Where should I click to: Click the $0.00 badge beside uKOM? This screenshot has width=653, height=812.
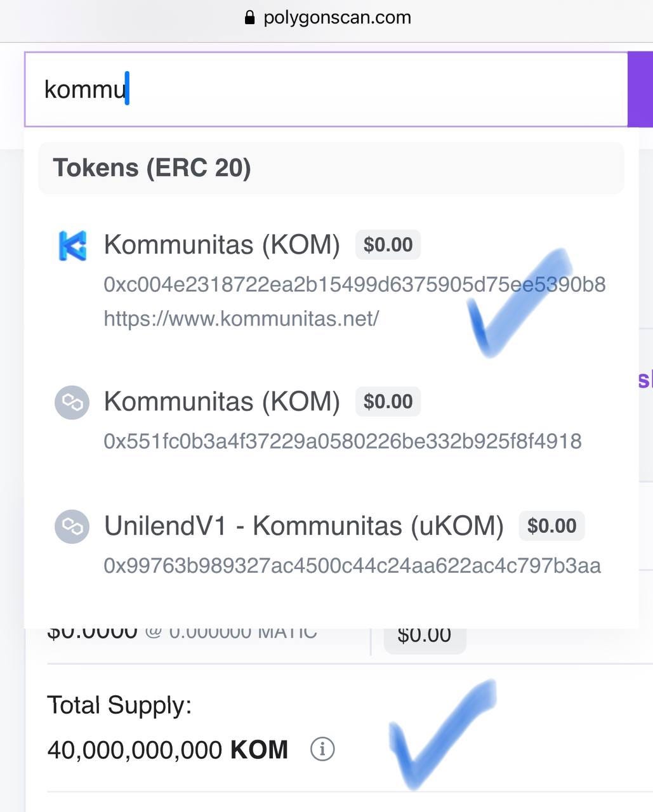[x=551, y=525]
